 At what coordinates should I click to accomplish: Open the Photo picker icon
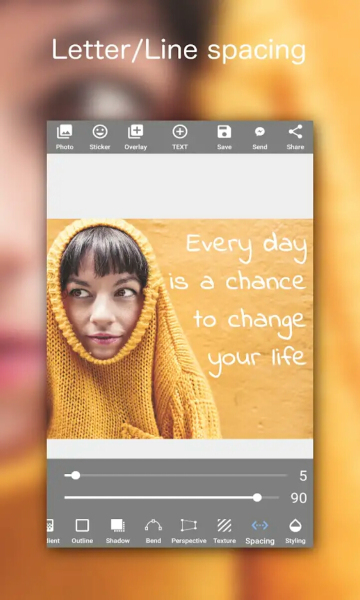(64, 137)
